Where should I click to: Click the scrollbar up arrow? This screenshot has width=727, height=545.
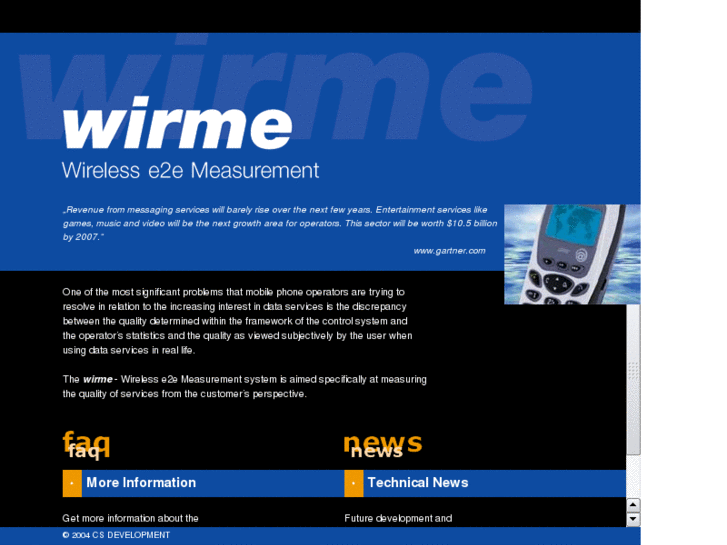pyautogui.click(x=633, y=505)
